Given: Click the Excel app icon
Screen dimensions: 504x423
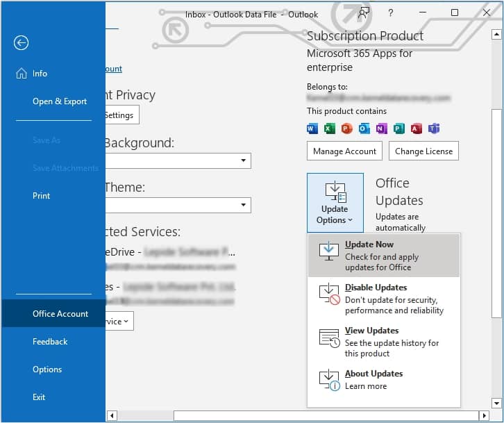Looking at the screenshot, I should coord(330,128).
